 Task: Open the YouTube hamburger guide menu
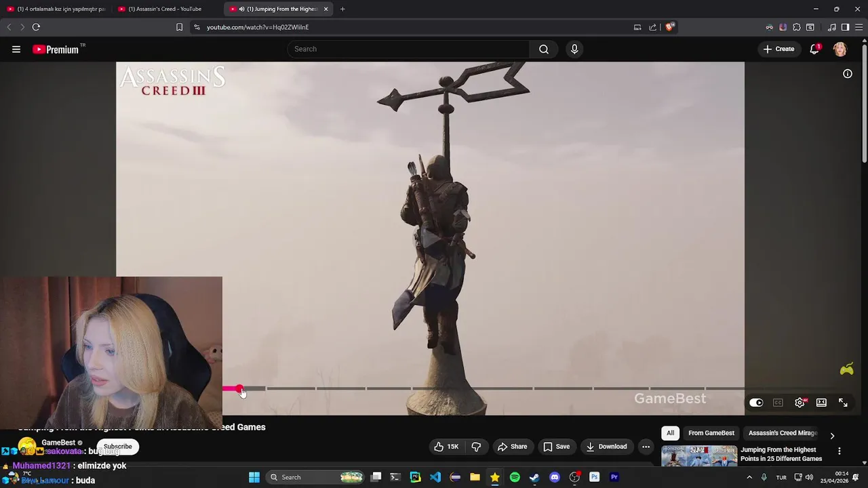click(x=16, y=49)
